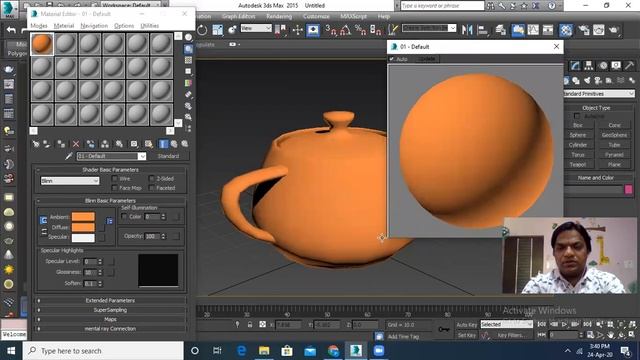
Task: Open Microsoft Edge from taskbar
Action: coord(242,351)
